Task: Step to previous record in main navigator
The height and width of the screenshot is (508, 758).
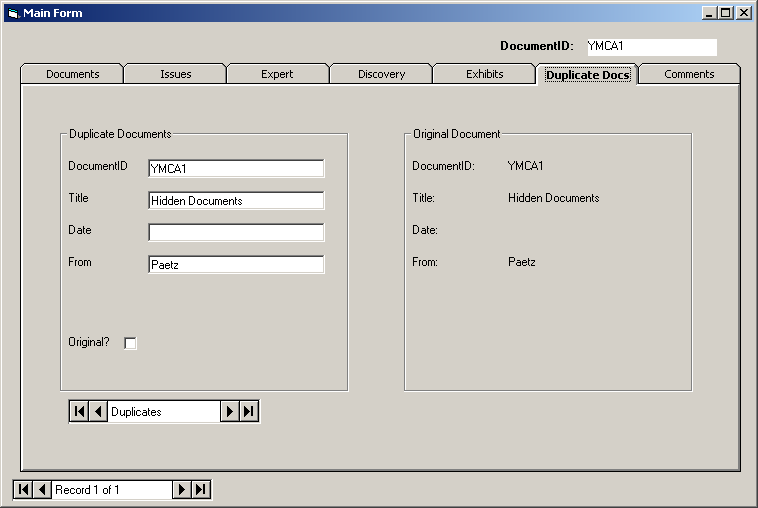Action: click(x=42, y=489)
